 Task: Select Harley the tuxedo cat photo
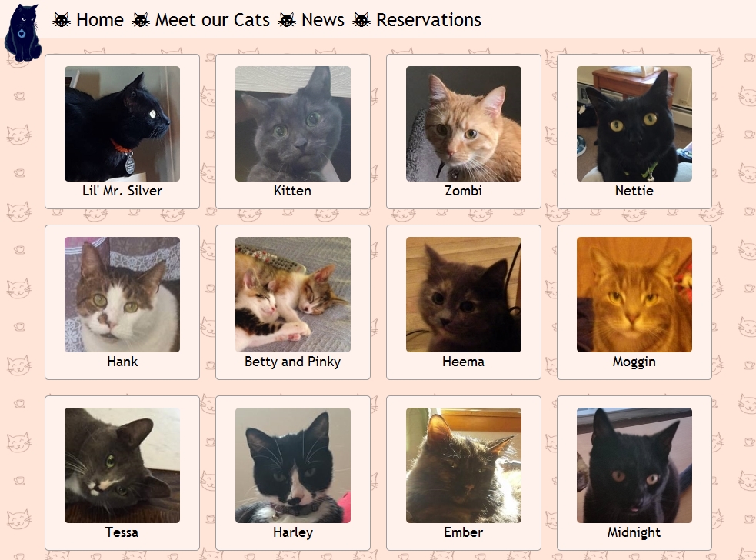pyautogui.click(x=293, y=465)
